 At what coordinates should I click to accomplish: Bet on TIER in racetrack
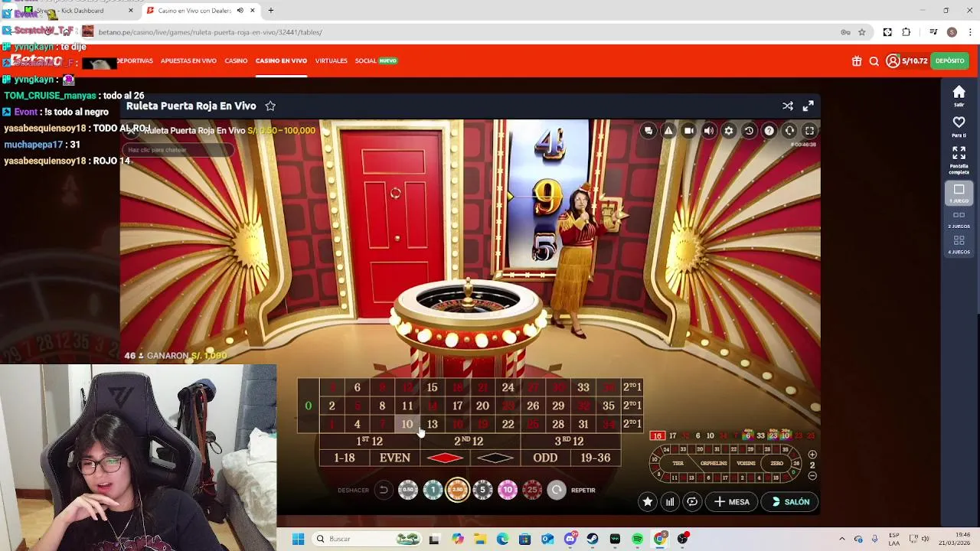click(x=678, y=463)
